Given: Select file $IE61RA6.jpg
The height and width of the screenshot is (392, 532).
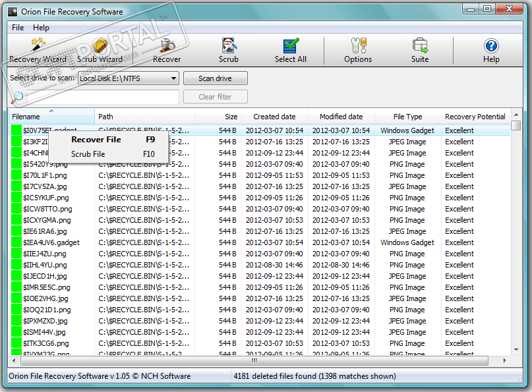Looking at the screenshot, I should click(45, 231).
